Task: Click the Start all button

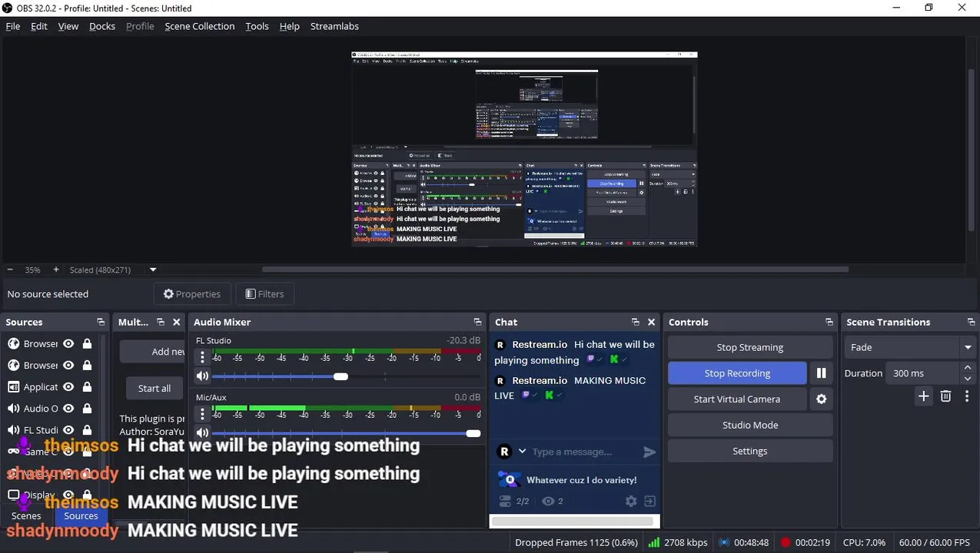Action: [x=154, y=388]
